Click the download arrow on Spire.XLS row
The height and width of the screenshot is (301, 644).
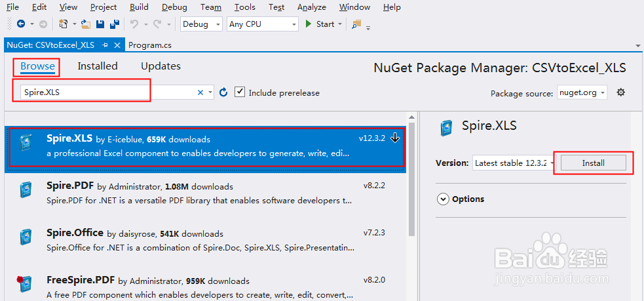[394, 138]
